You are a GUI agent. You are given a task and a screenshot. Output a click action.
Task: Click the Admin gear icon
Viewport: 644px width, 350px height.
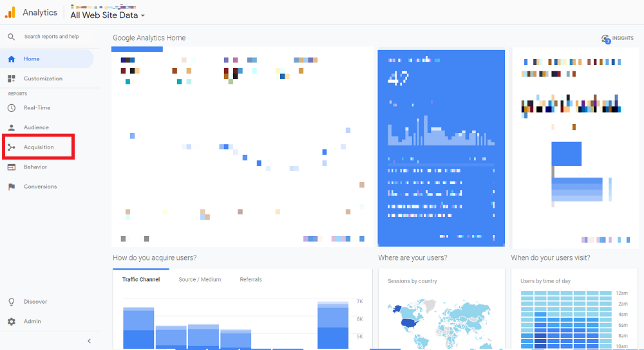pyautogui.click(x=12, y=321)
